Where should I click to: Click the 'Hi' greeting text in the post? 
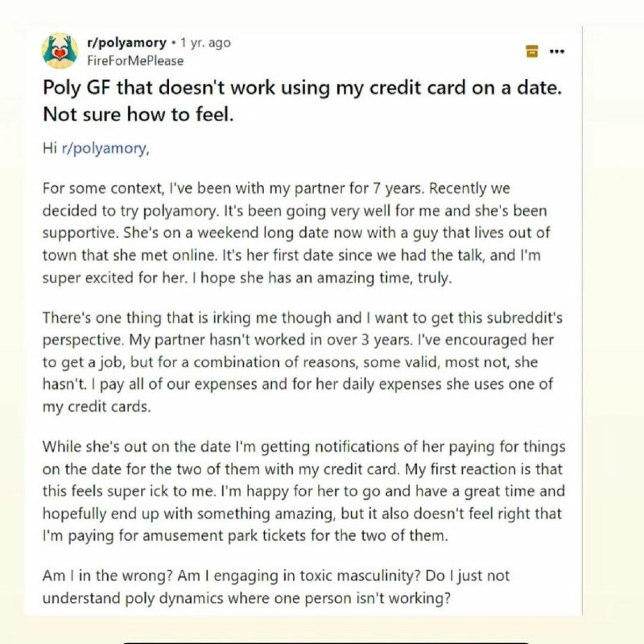[x=50, y=148]
